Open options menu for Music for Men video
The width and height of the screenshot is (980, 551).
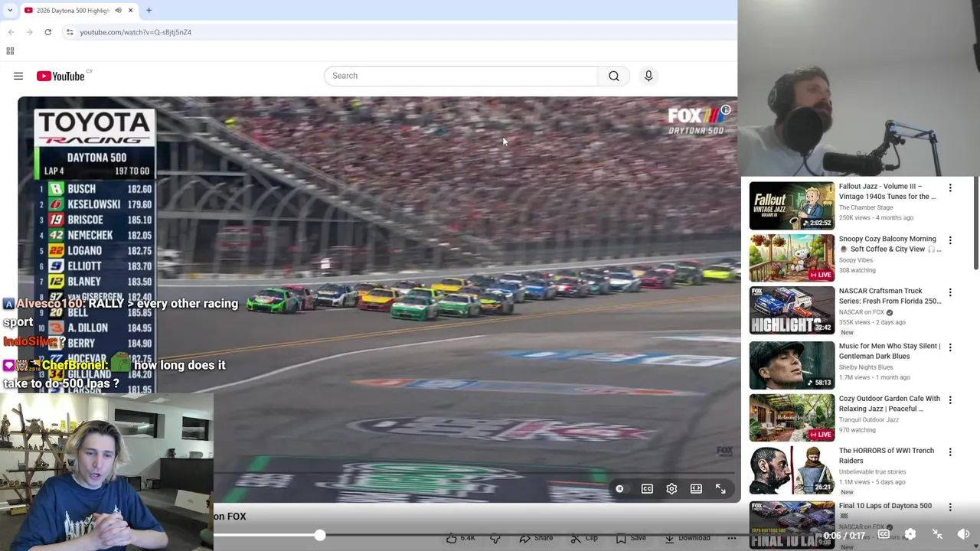pyautogui.click(x=950, y=347)
